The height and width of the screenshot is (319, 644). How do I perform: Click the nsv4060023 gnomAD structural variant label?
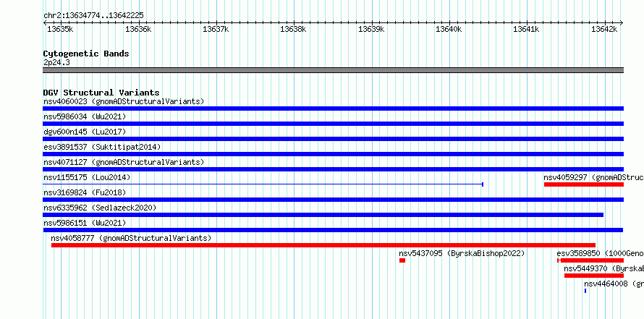tap(124, 101)
